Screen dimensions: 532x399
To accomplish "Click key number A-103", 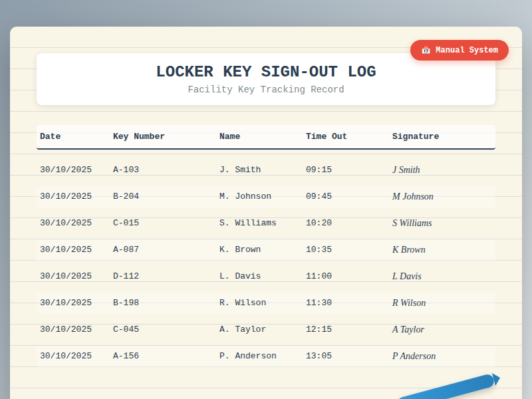I will pyautogui.click(x=126, y=169).
